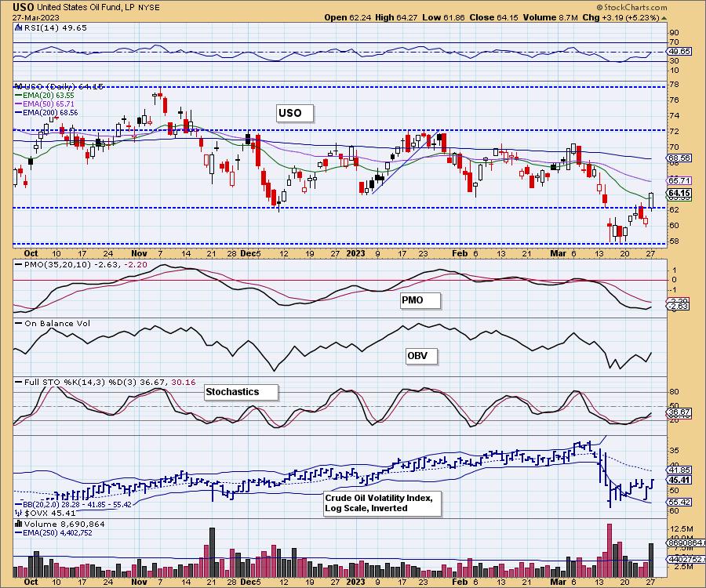Click the up-arrow triangle after the Chg value
706x588 pixels.
[x=664, y=18]
